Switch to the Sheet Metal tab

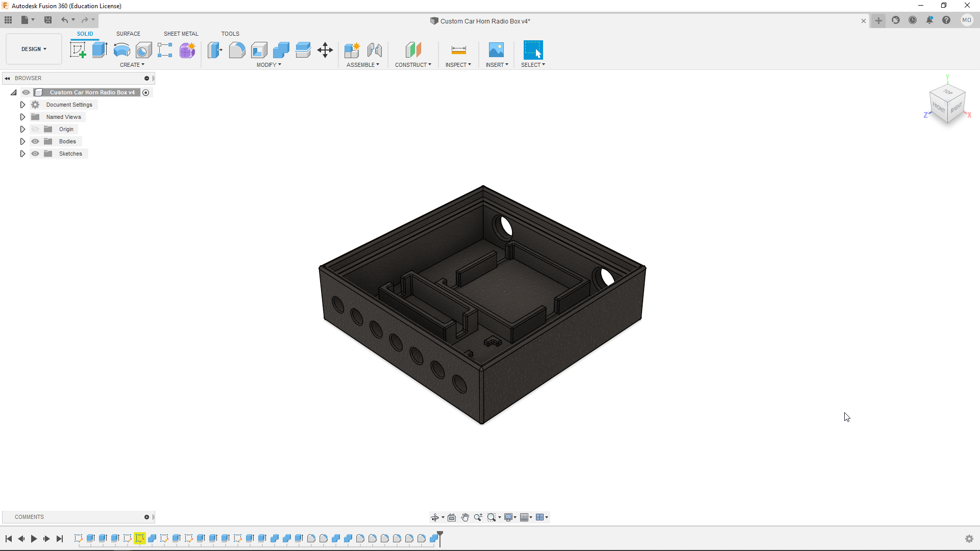point(181,34)
